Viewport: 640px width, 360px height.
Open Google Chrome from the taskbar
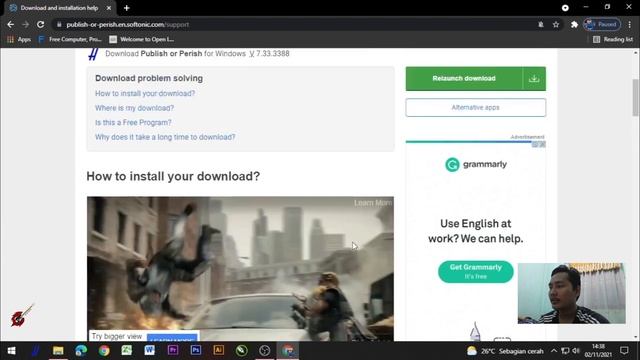pos(104,351)
